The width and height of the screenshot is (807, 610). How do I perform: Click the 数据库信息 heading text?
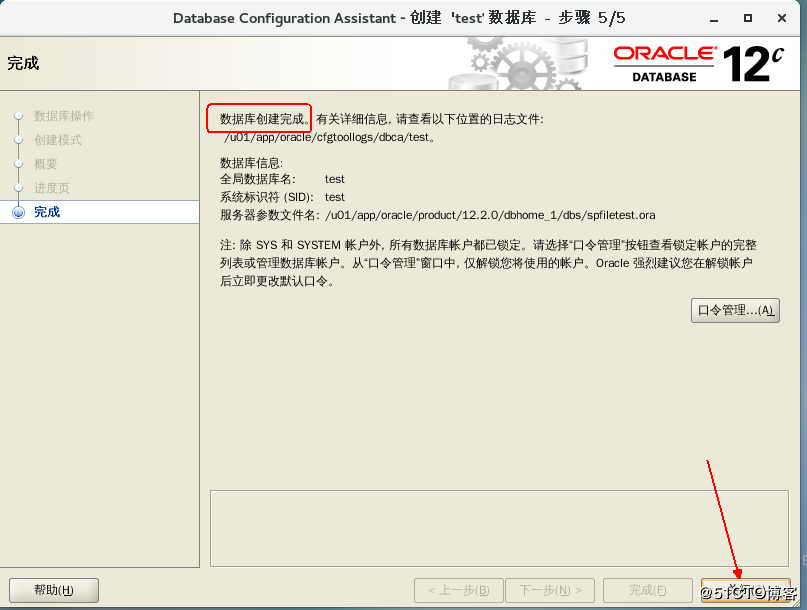pos(251,163)
